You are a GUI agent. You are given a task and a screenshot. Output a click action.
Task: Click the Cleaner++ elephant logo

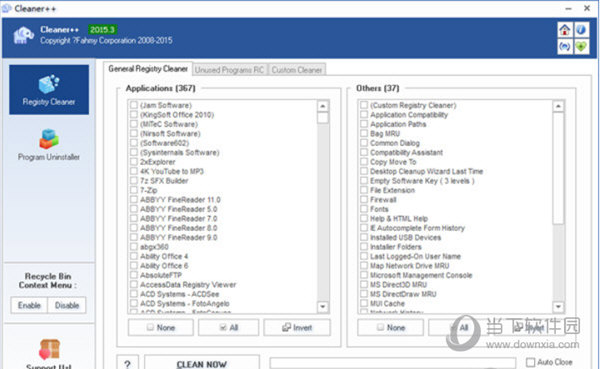(x=24, y=35)
